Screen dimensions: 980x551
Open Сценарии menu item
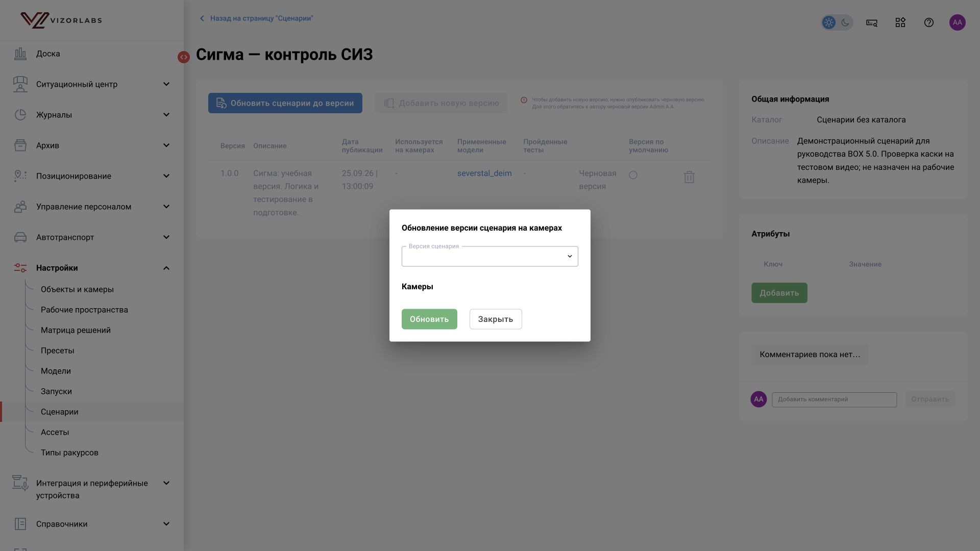[59, 412]
